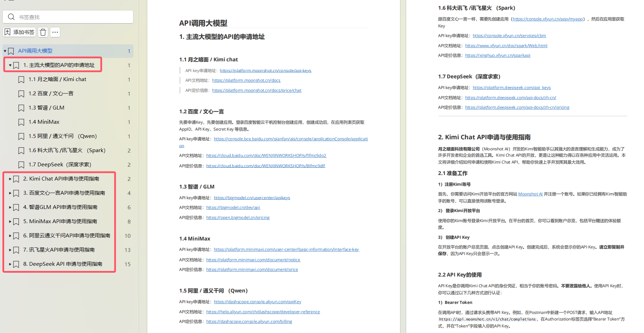Expand the 4. 智谱GLM API bookmark
The image size is (644, 333).
(x=10, y=207)
